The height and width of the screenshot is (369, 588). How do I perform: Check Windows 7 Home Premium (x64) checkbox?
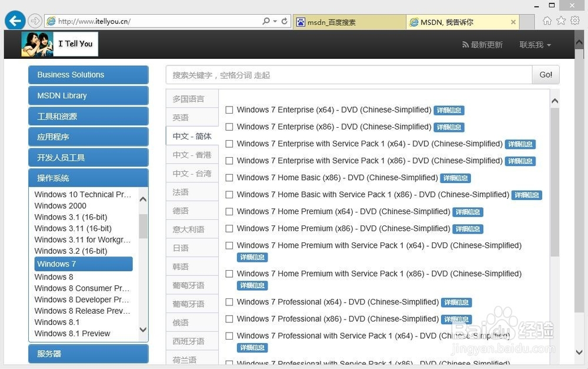[x=229, y=212]
